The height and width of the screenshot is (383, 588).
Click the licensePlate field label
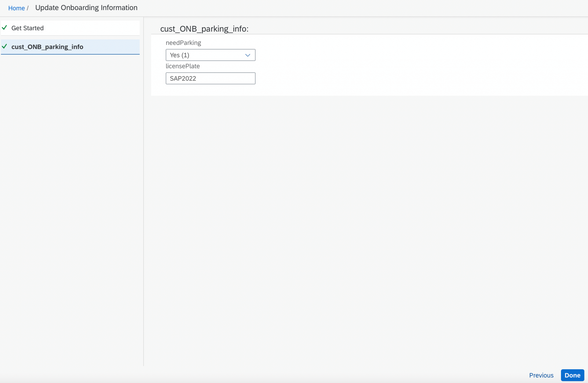[x=183, y=66]
